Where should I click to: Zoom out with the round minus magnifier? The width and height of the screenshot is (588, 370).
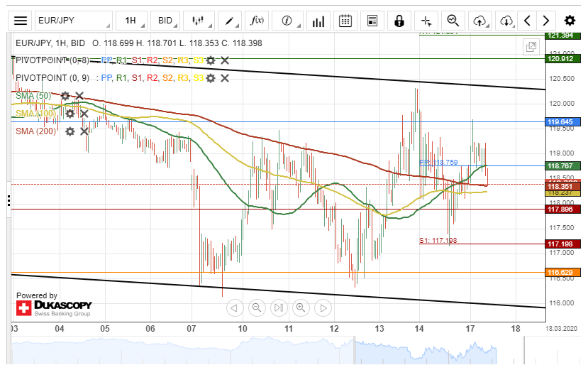click(257, 308)
